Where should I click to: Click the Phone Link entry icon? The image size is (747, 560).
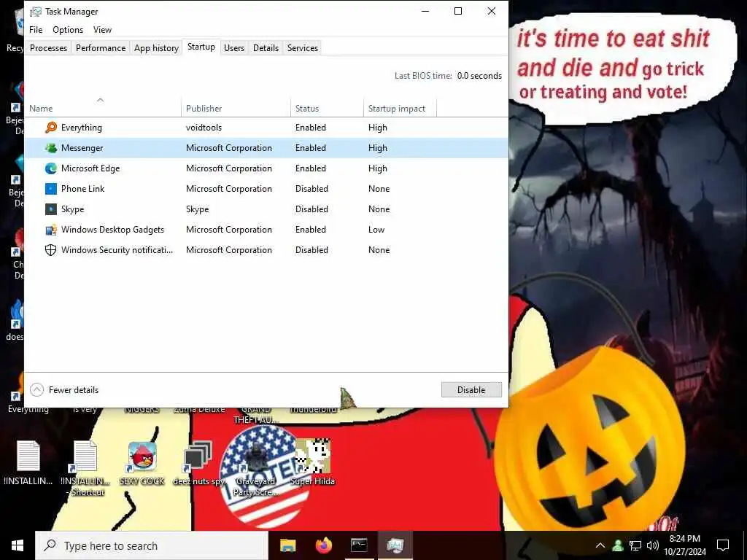51,189
